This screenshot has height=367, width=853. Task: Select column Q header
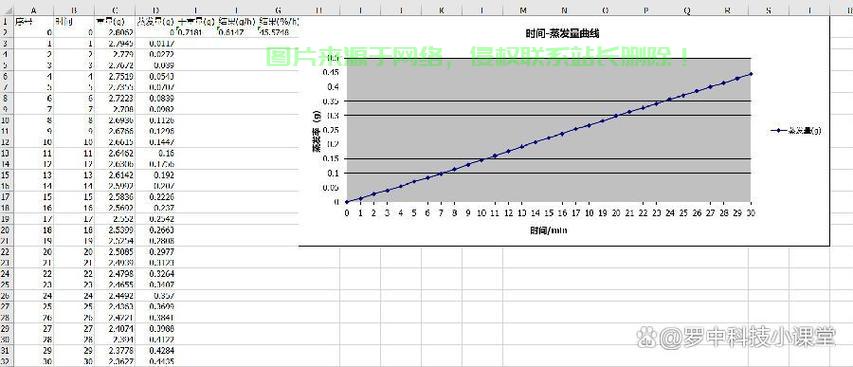click(x=687, y=10)
